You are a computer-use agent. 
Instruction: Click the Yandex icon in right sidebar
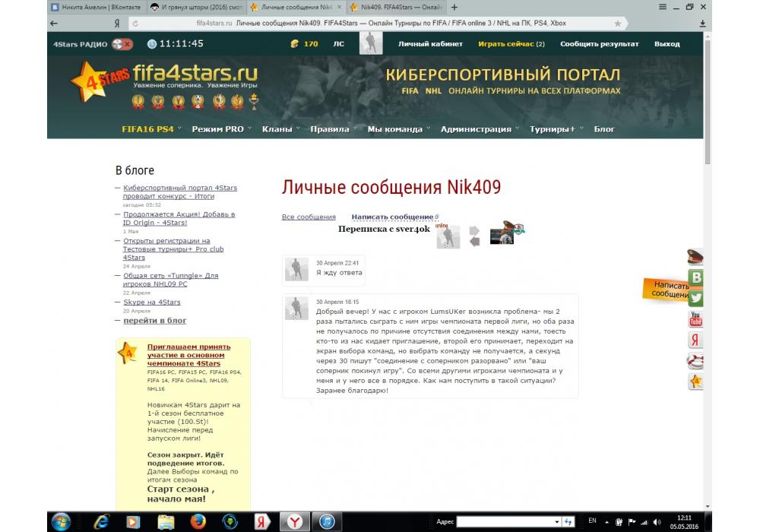[695, 340]
